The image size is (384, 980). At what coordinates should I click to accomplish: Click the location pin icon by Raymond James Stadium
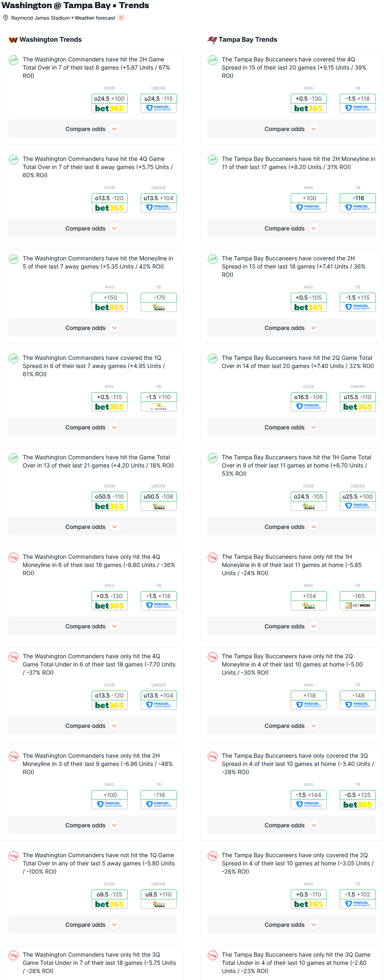coord(6,18)
